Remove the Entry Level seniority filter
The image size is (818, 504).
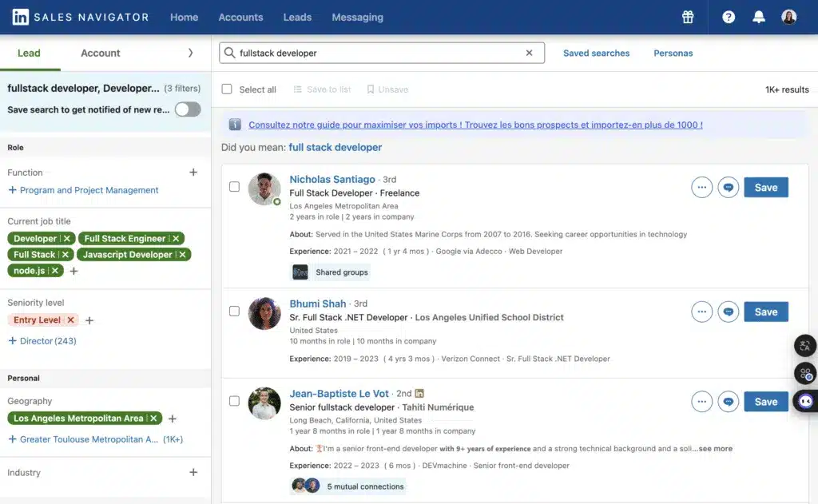click(71, 320)
